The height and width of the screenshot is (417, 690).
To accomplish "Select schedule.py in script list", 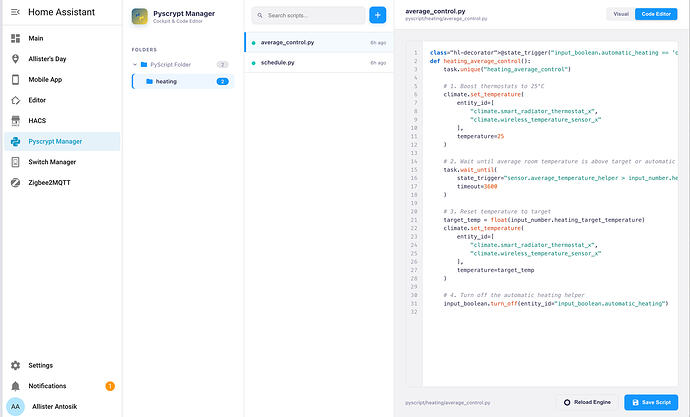I will coord(319,63).
